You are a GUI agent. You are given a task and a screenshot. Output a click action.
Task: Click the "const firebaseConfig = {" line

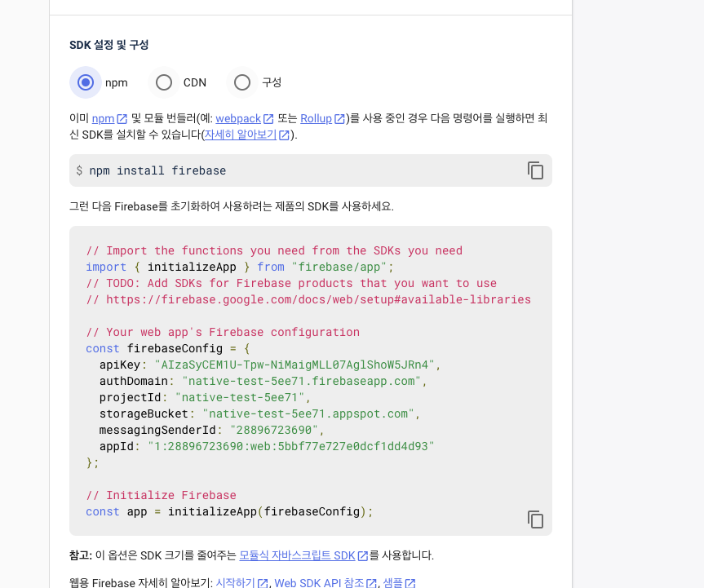point(168,349)
